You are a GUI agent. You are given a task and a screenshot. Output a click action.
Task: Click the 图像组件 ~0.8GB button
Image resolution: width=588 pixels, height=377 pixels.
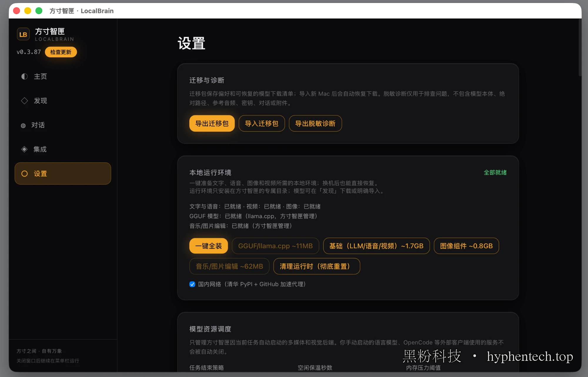pos(466,246)
